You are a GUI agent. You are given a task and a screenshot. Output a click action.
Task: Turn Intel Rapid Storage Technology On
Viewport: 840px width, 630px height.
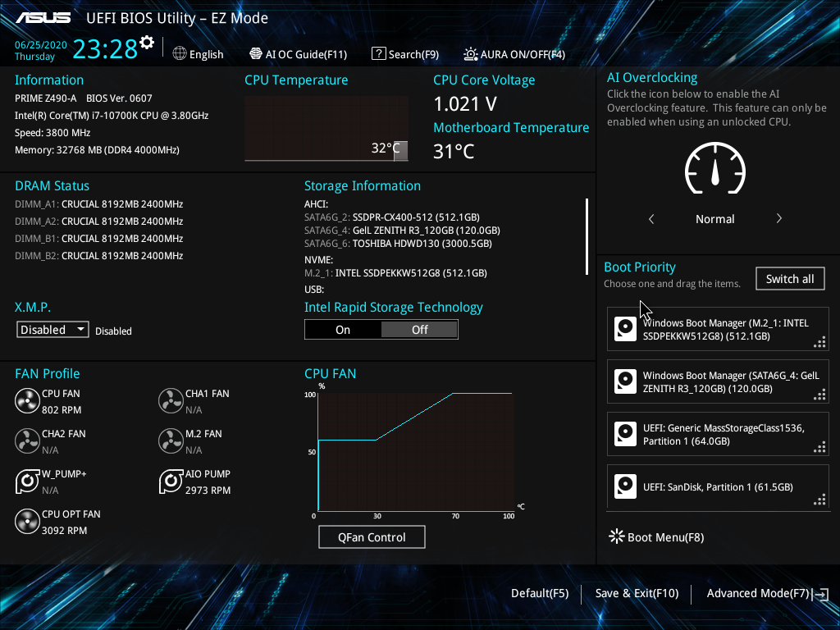tap(343, 330)
